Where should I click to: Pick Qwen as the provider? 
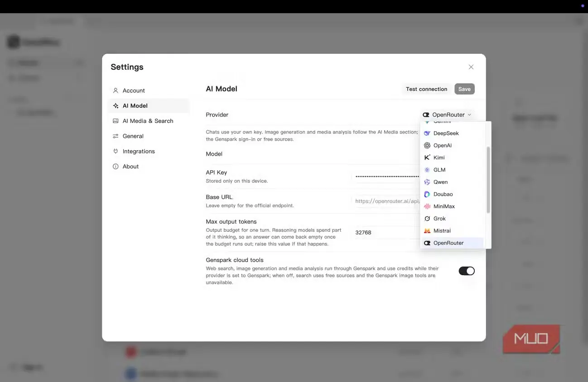point(453,182)
